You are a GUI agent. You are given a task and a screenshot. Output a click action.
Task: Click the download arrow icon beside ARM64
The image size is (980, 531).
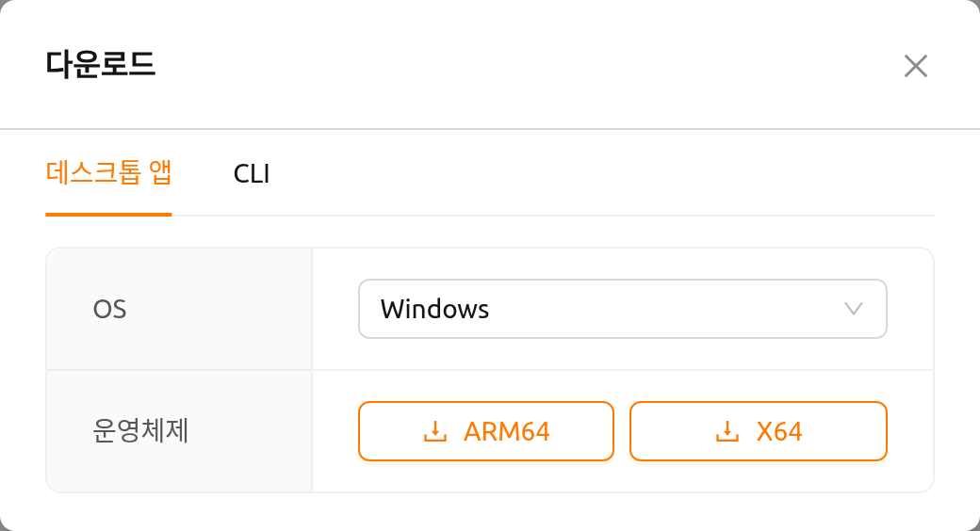(435, 431)
